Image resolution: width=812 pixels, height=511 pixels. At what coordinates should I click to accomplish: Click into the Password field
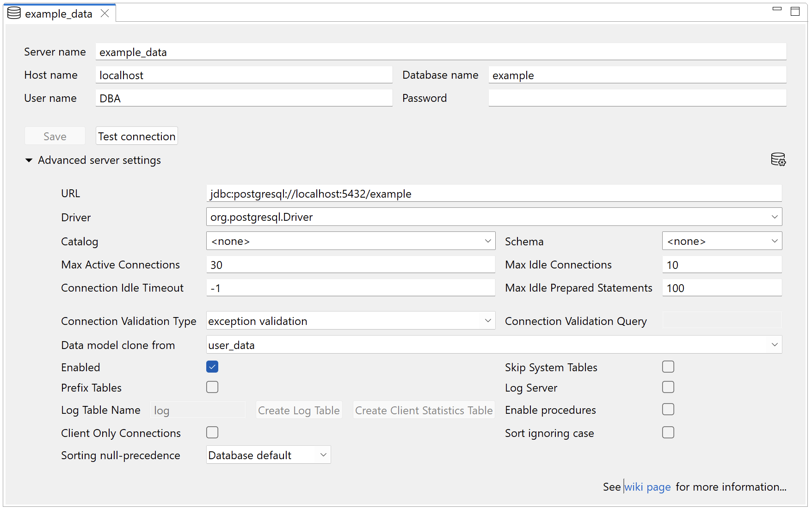637,98
